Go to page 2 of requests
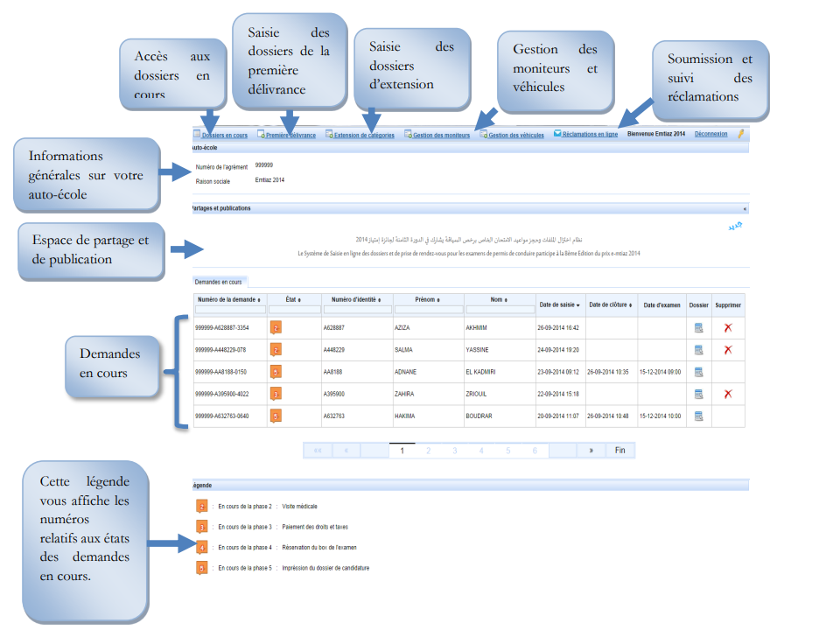 [x=429, y=451]
